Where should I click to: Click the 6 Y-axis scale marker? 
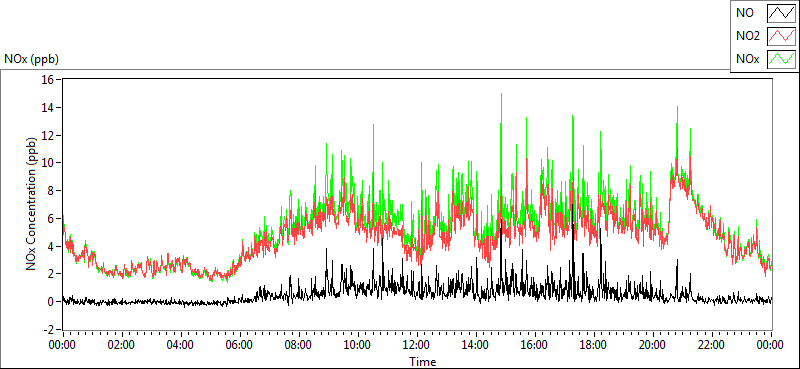pos(52,218)
